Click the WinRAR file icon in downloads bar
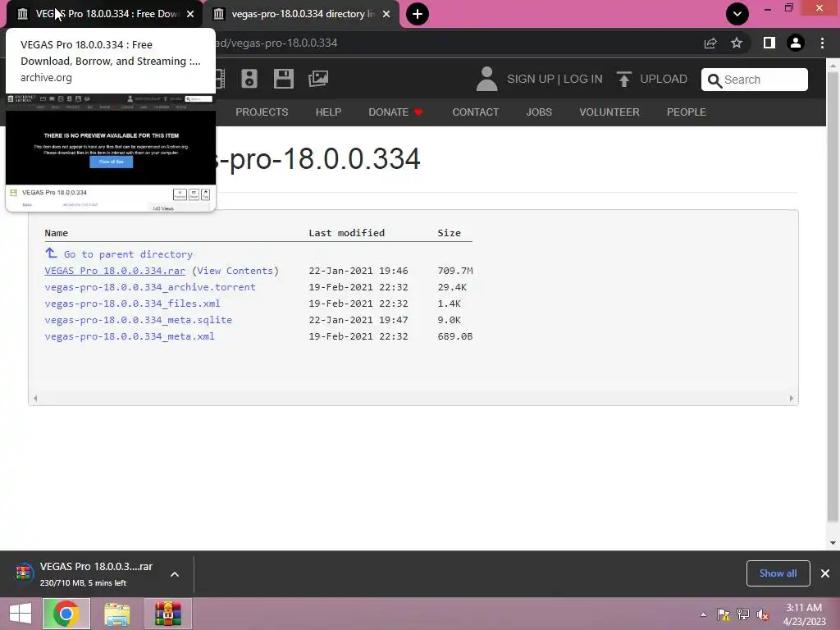The image size is (840, 630). (x=23, y=573)
